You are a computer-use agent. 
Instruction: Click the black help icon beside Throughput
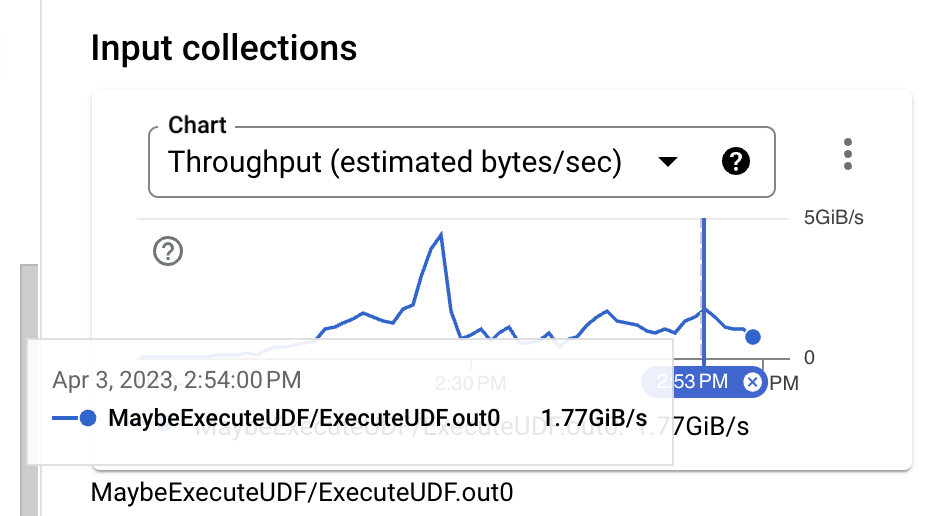(735, 162)
